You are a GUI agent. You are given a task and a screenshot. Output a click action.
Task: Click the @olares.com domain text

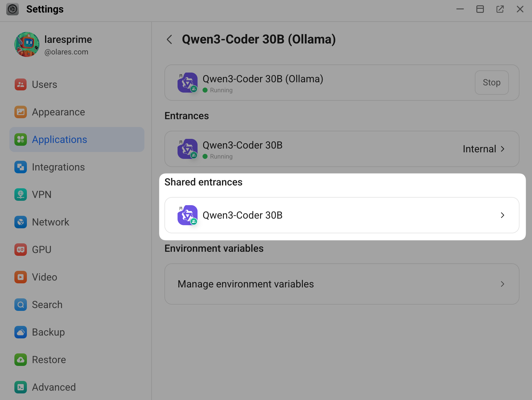(66, 52)
